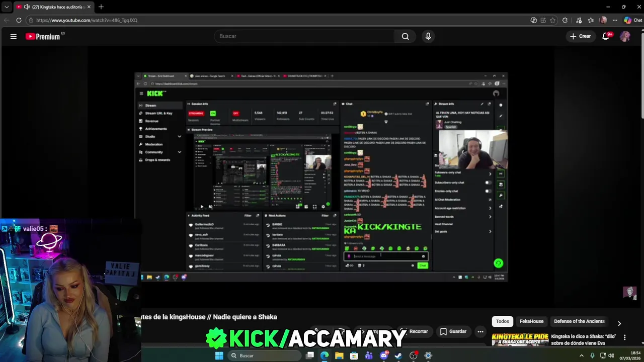
Task: Select the FekaHouse filter chip
Action: (531, 321)
